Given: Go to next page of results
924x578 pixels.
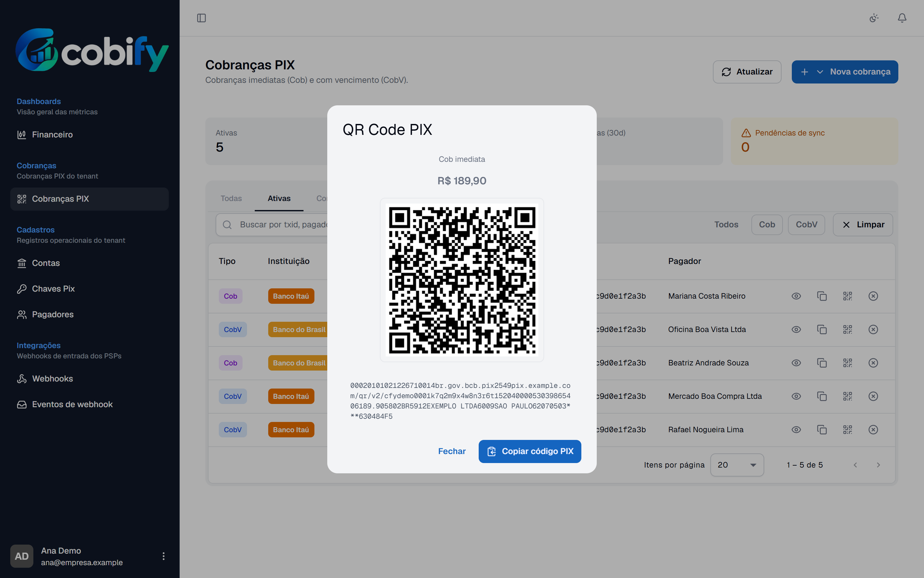Looking at the screenshot, I should pyautogui.click(x=878, y=465).
